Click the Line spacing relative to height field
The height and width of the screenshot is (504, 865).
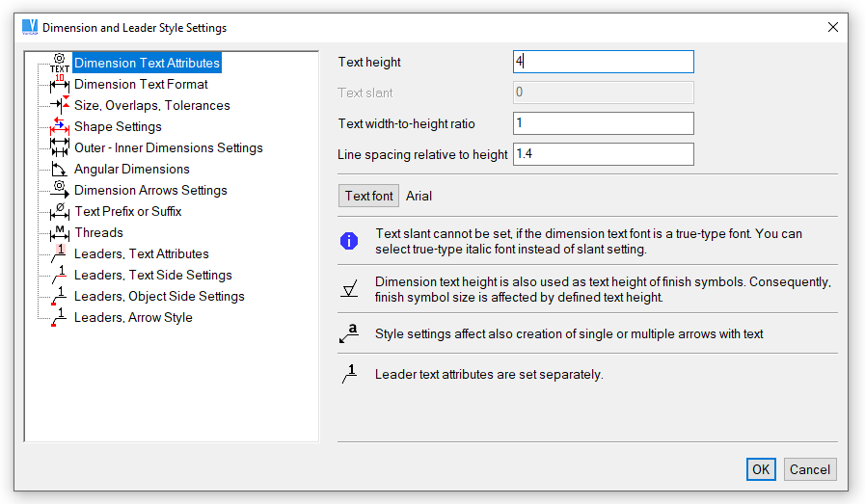[603, 154]
